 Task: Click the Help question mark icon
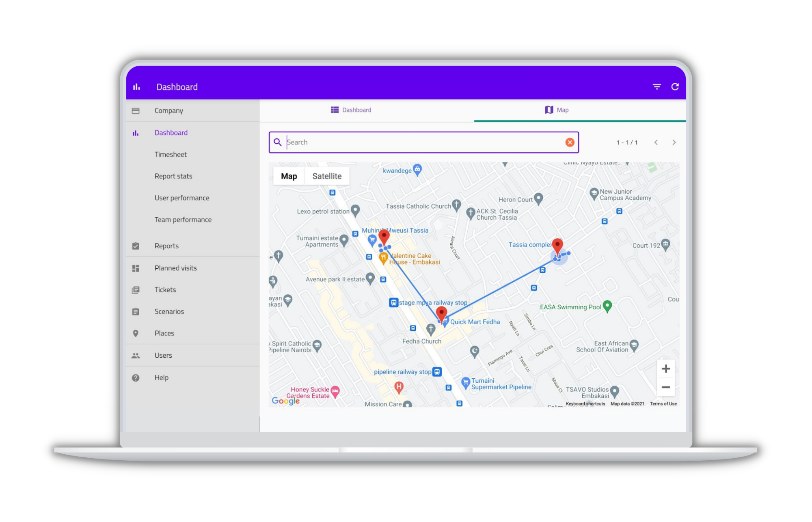click(136, 377)
